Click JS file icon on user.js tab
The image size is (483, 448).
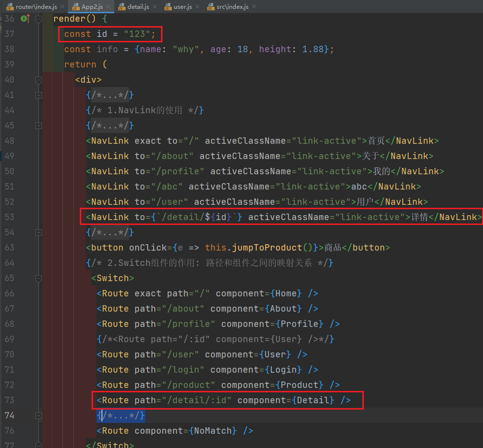coord(168,6)
